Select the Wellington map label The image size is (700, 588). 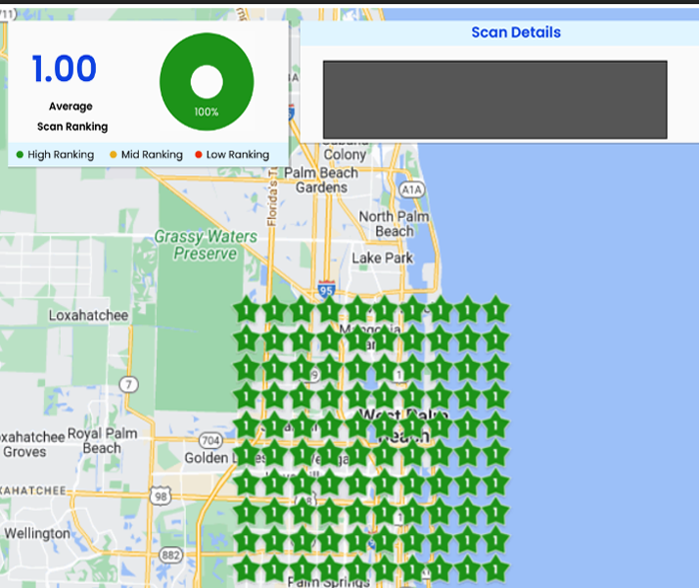(36, 534)
